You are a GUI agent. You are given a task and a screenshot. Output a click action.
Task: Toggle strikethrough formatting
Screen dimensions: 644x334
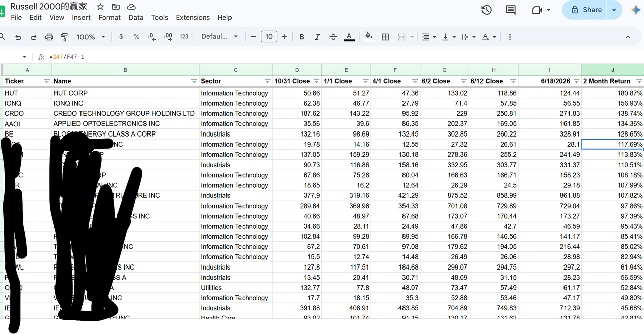click(333, 37)
